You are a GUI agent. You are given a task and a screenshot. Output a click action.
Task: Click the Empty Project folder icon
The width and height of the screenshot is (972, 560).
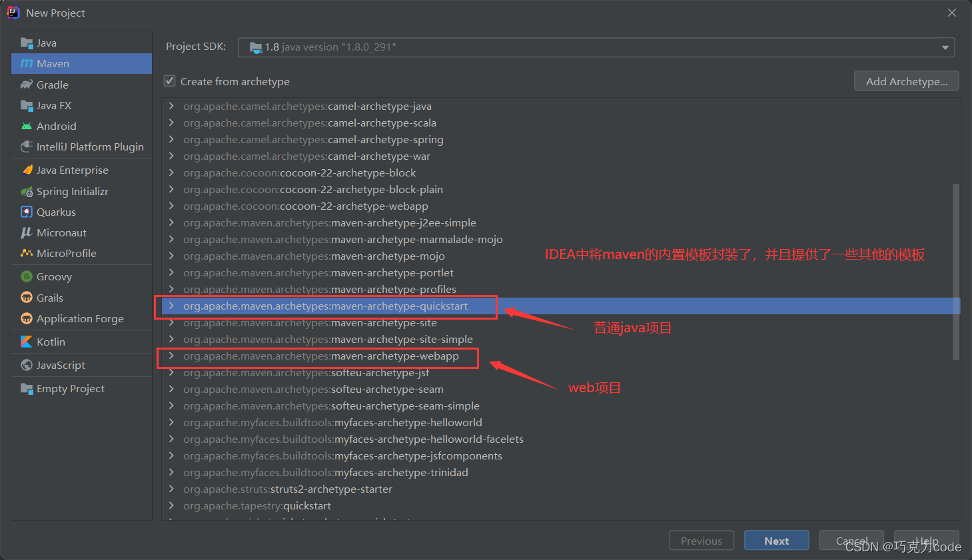[x=27, y=388]
